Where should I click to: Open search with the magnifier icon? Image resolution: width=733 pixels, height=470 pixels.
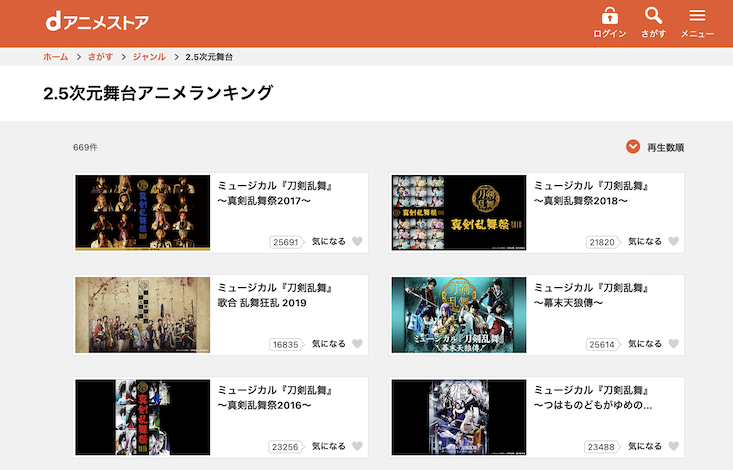(x=653, y=16)
